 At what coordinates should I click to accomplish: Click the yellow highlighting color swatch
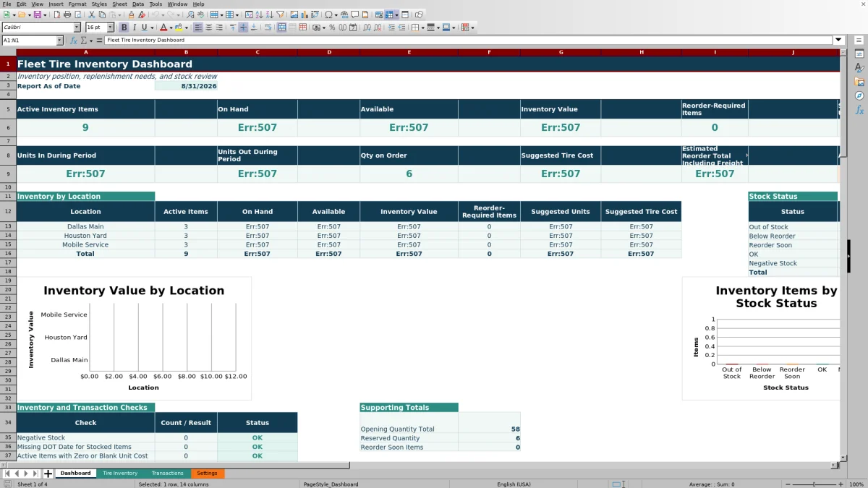(179, 27)
